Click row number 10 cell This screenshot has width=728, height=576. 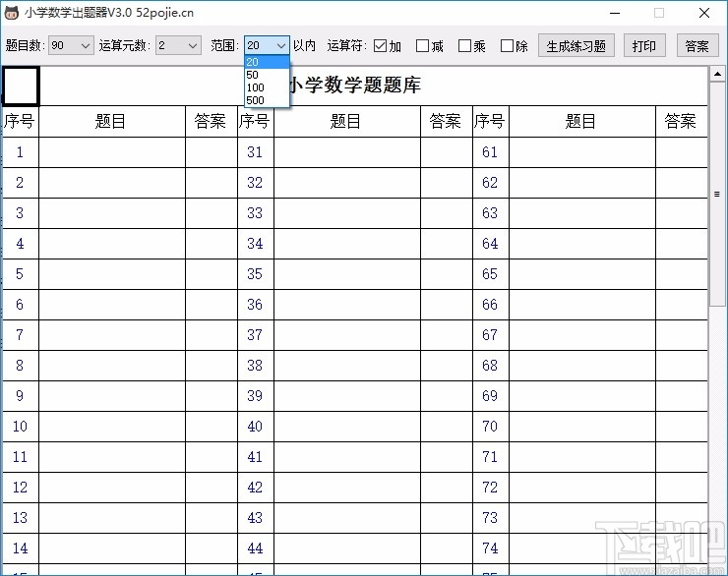[x=21, y=427]
